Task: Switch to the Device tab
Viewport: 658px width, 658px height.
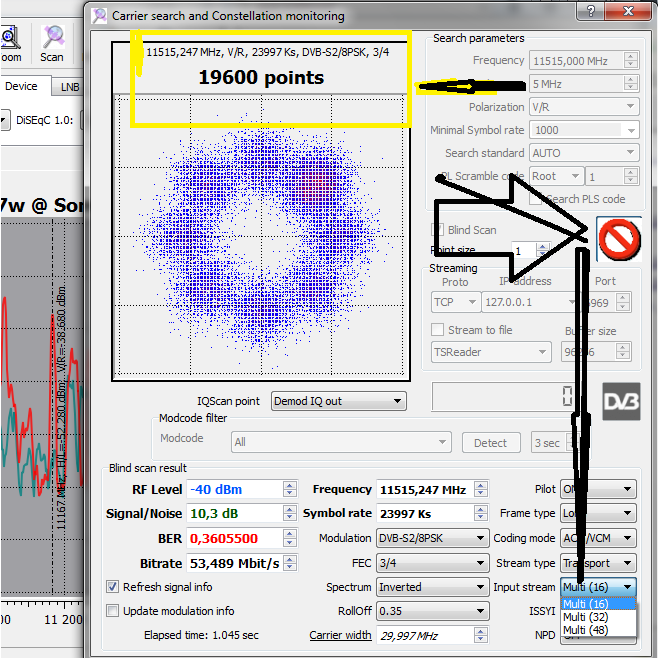Action: point(21,87)
